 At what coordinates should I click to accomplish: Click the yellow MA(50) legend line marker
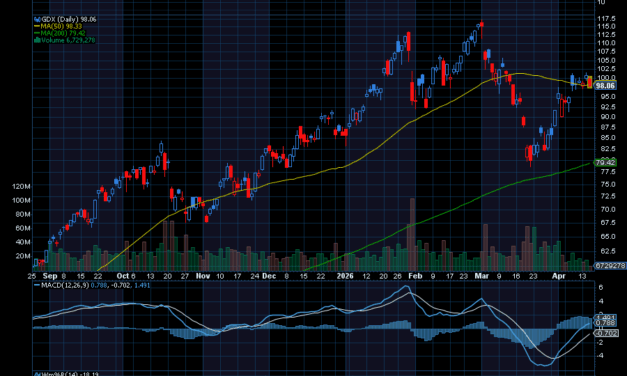(37, 26)
